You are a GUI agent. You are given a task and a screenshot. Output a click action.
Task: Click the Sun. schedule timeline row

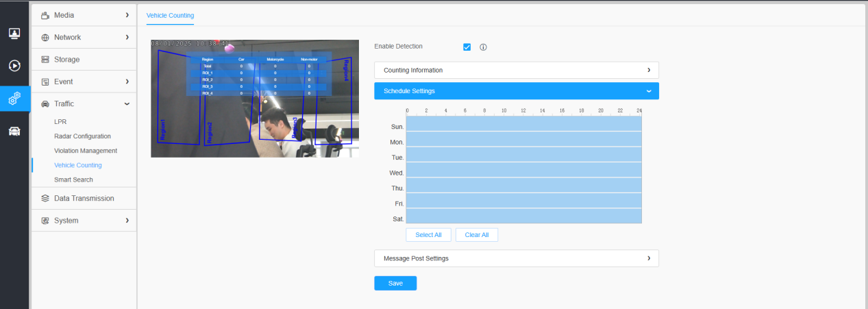point(524,123)
